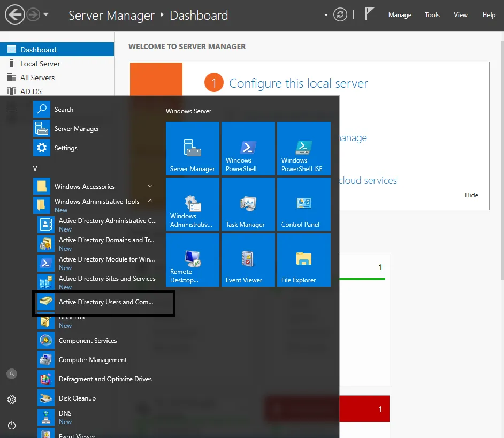Go back with the back arrow button
The height and width of the screenshot is (438, 504).
click(x=14, y=15)
